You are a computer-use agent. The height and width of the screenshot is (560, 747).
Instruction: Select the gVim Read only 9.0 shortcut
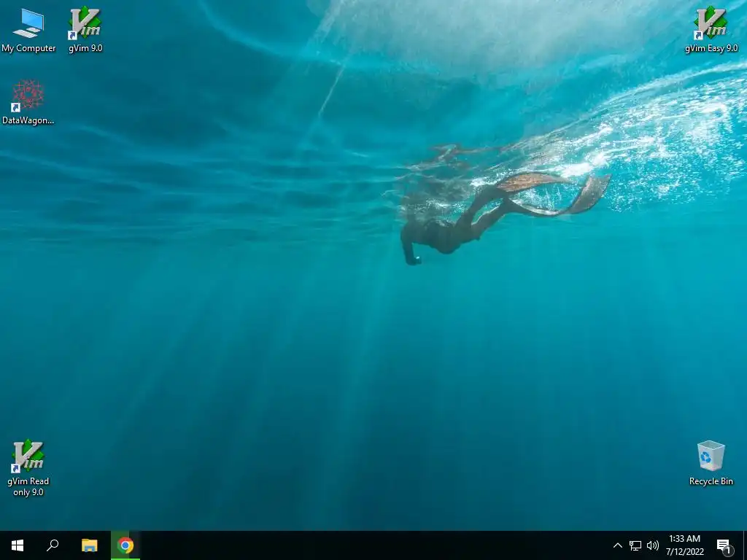tap(28, 468)
